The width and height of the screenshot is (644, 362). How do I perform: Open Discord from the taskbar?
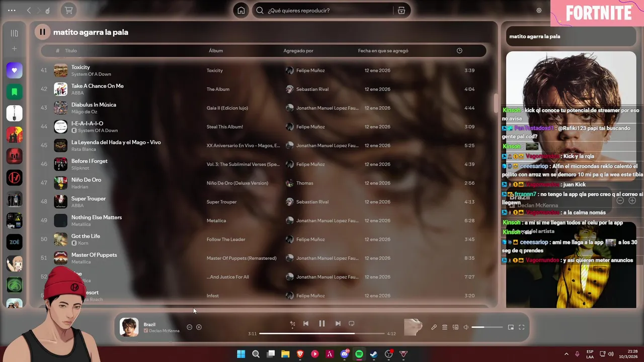click(345, 354)
